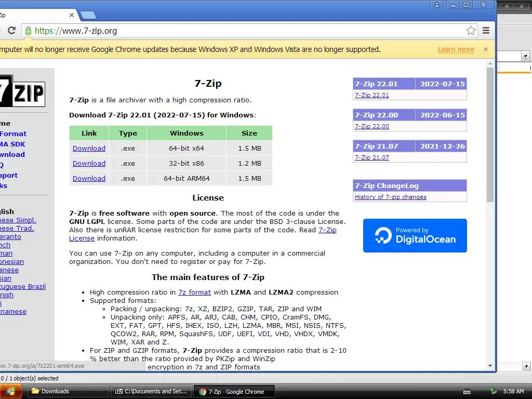Click the 1.2 MB size cell
The height and width of the screenshot is (399, 532).
click(249, 163)
